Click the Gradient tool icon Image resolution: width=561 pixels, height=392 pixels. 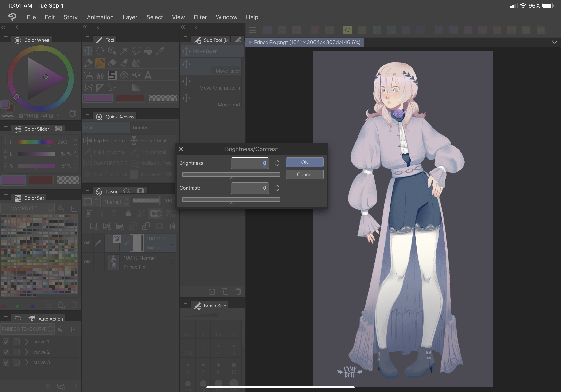coord(136,87)
